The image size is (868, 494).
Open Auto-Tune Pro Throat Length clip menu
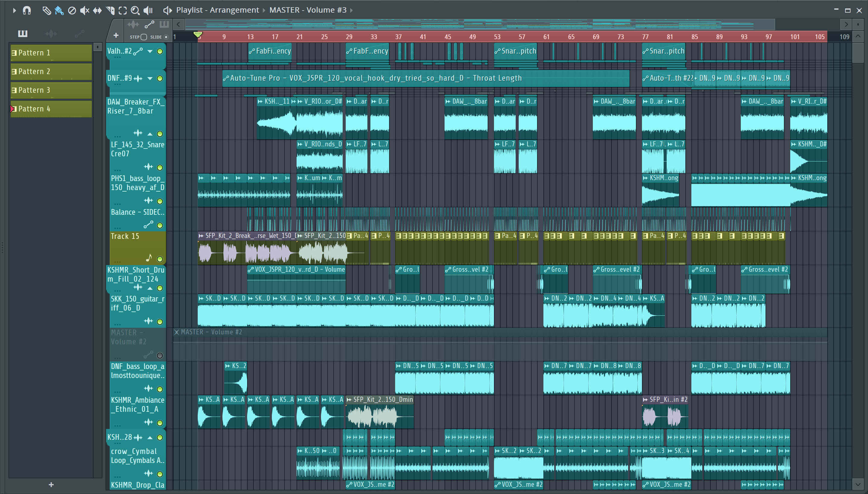click(226, 78)
